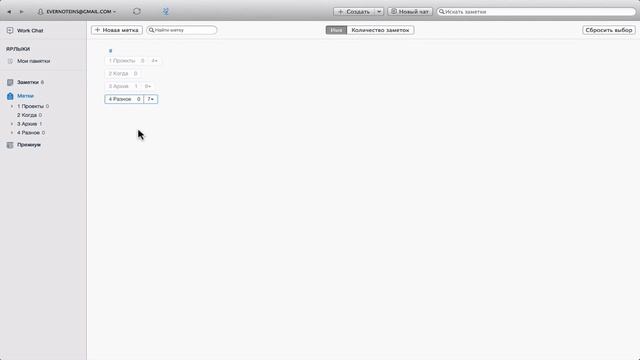Click the Work Chat icon
Screen dimensions: 640x360
[x=10, y=31]
